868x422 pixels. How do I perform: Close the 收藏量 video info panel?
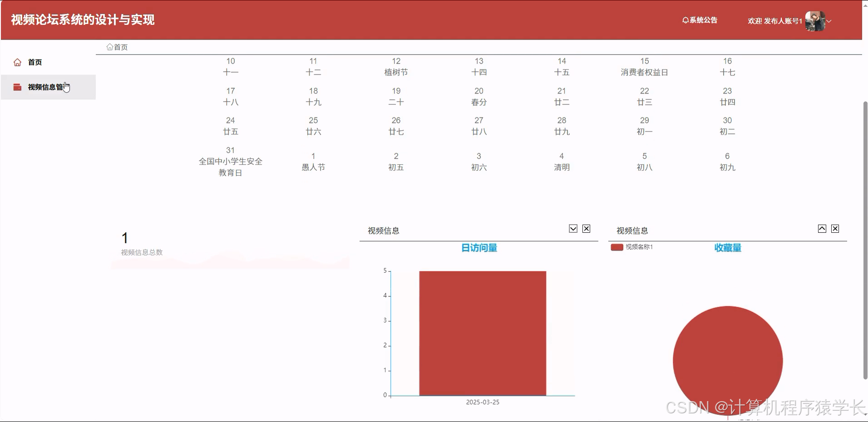click(x=835, y=229)
